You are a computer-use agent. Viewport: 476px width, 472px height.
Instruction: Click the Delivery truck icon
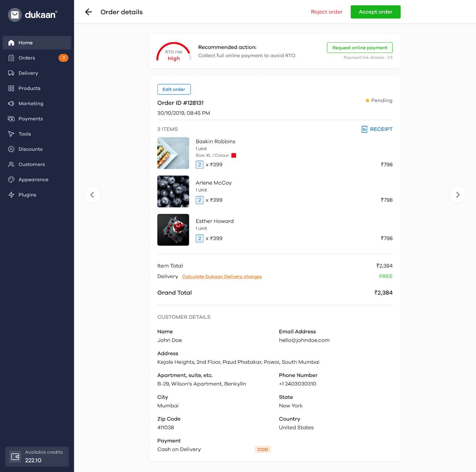click(x=11, y=73)
